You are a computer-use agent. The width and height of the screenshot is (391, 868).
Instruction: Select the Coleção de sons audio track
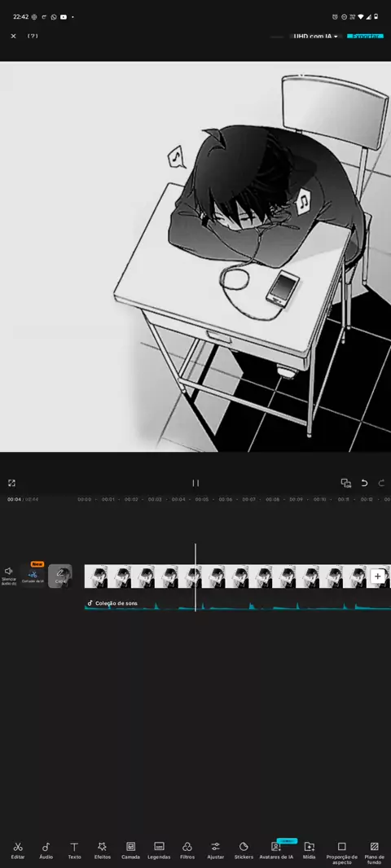[237, 604]
